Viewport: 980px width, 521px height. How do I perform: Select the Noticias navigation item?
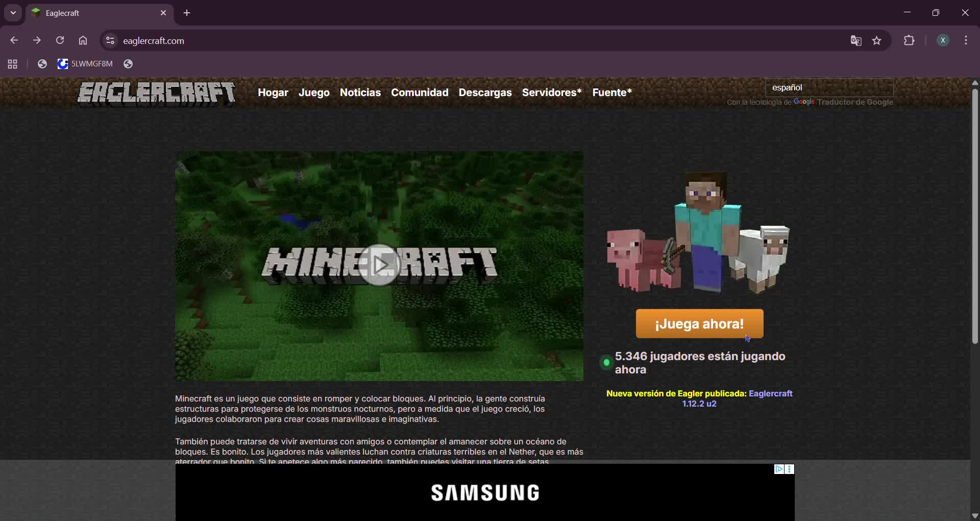[x=360, y=92]
